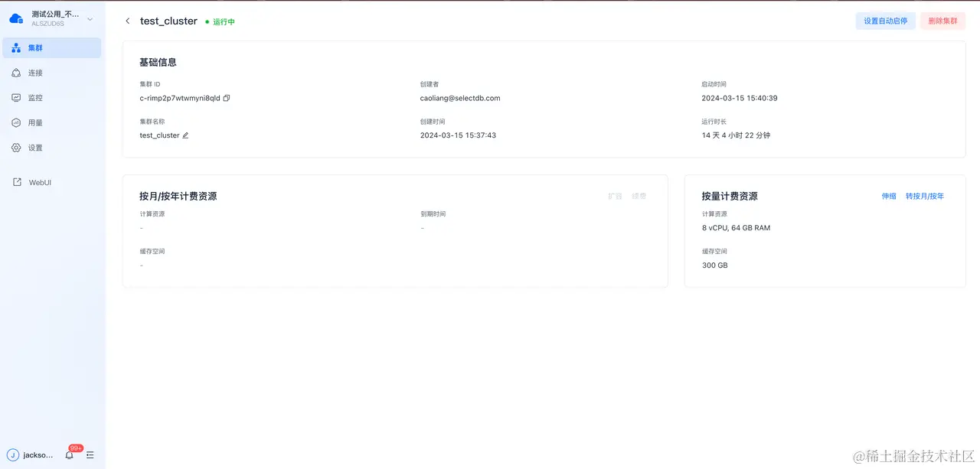Click the 伸缩 link on metered resources

tap(888, 196)
